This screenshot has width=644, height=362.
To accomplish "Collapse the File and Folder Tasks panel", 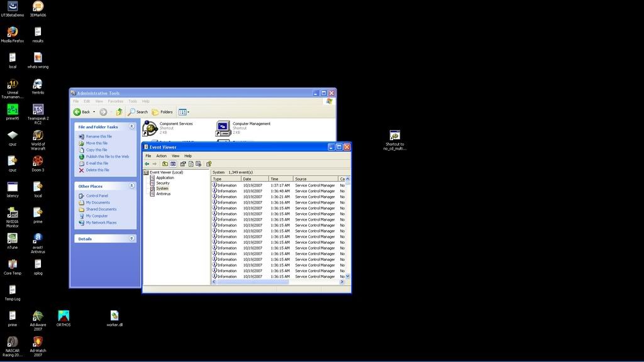I will (x=131, y=127).
